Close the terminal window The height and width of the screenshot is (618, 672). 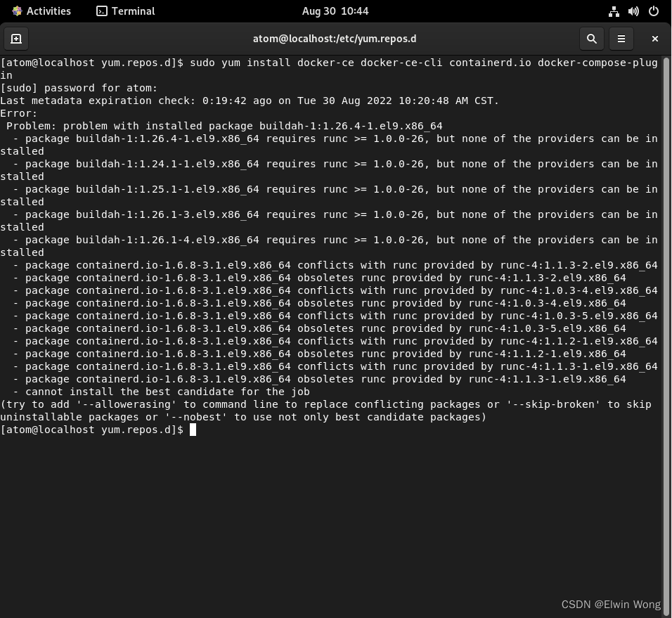tap(654, 39)
